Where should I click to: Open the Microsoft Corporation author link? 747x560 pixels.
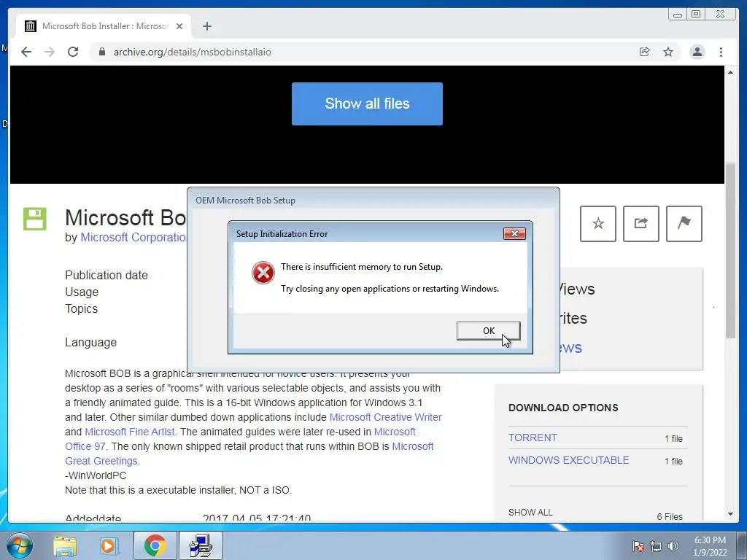133,237
